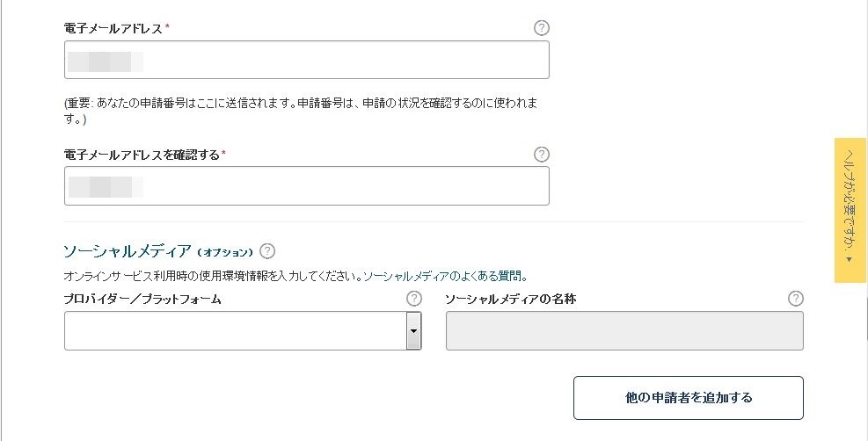The width and height of the screenshot is (868, 441).
Task: Click the 電子メールアドレスを確認する label text
Action: (x=142, y=155)
